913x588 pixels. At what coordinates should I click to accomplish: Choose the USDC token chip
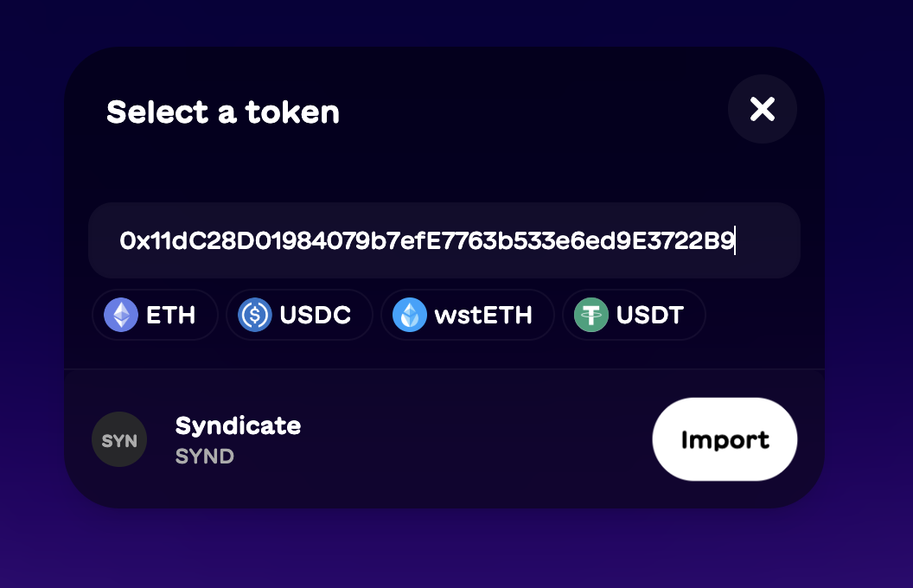coord(299,315)
